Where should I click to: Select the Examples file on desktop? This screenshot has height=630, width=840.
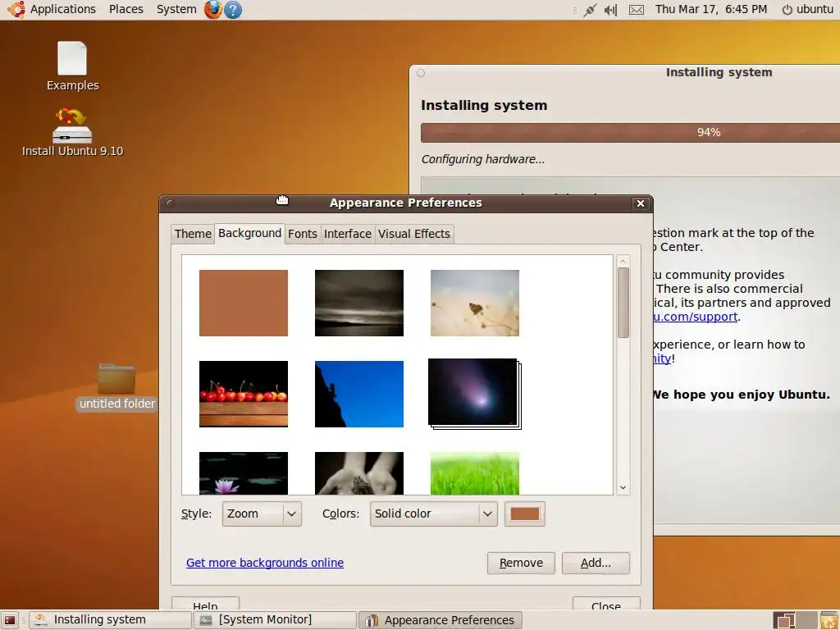pos(72,66)
